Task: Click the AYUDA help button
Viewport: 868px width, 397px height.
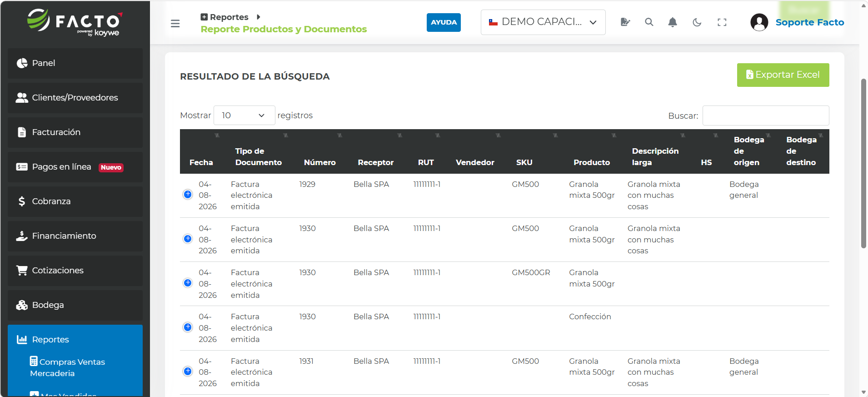Action: pyautogui.click(x=444, y=22)
